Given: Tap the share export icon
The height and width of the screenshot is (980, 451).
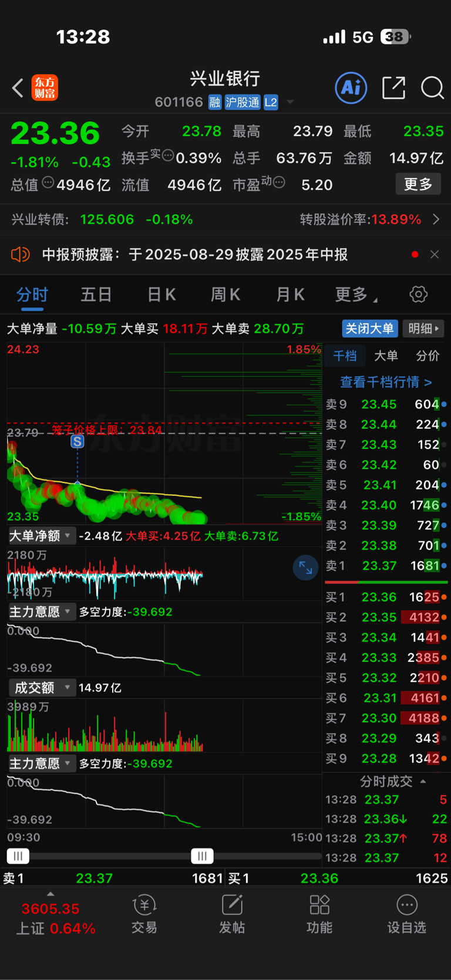Looking at the screenshot, I should point(393,88).
